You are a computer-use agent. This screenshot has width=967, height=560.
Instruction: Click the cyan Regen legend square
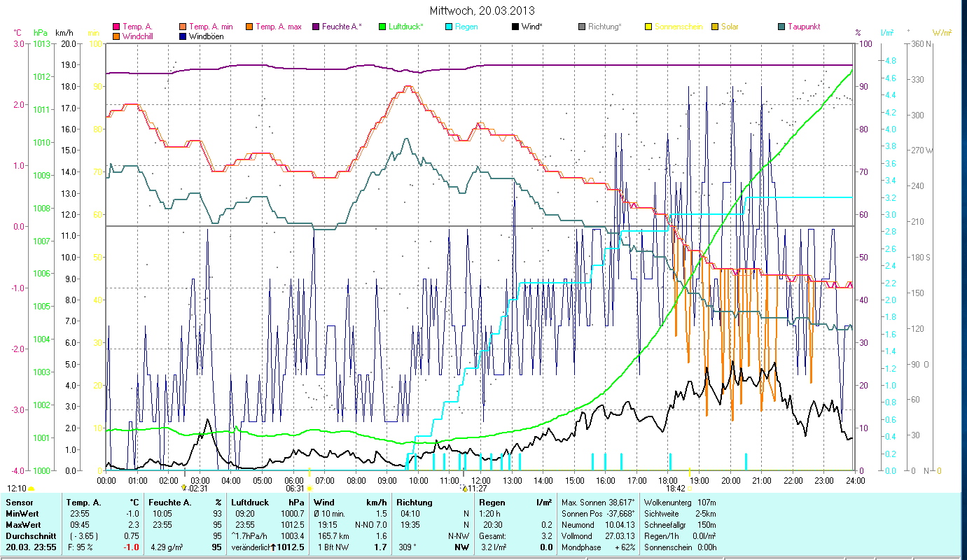pyautogui.click(x=449, y=27)
